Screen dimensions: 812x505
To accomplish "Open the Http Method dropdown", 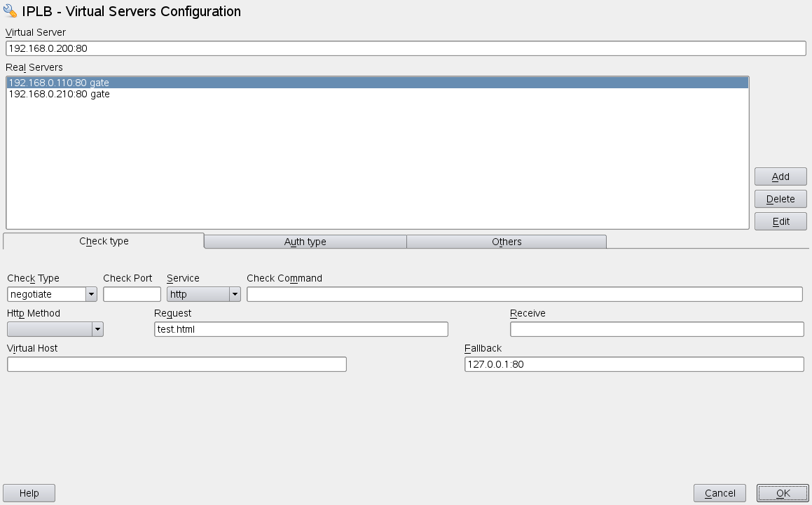I will tap(55, 329).
